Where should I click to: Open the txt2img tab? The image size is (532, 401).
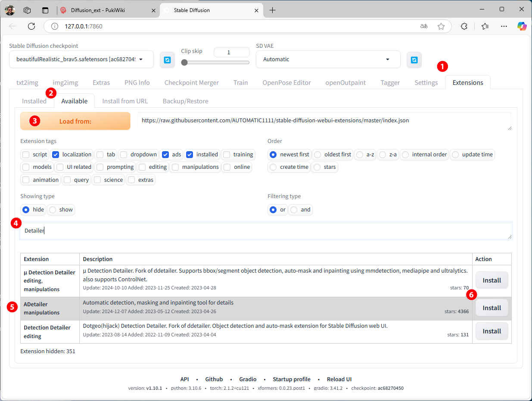[27, 83]
